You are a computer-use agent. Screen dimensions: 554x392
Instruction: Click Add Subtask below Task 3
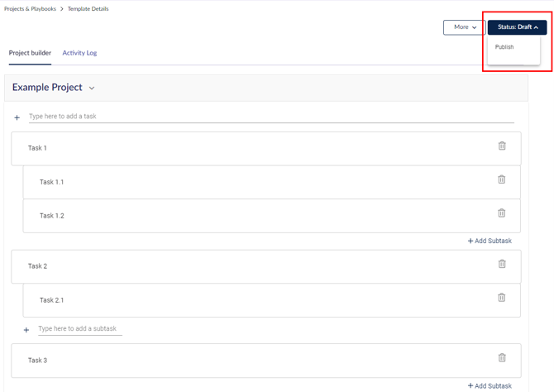point(490,386)
